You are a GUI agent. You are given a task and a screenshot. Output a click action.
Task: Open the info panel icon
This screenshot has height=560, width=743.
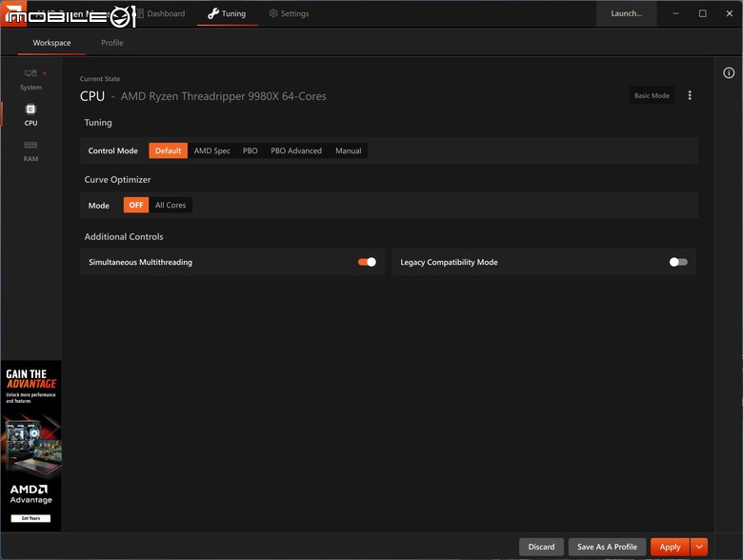tap(729, 72)
